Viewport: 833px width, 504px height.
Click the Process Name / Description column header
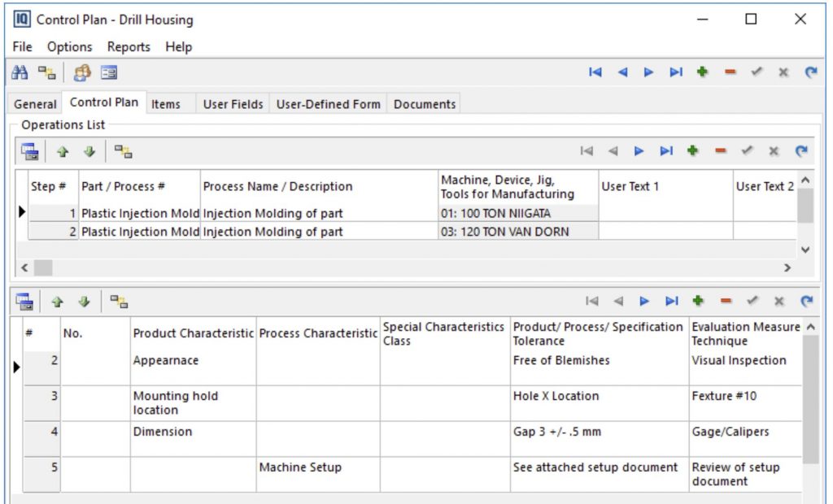coord(317,186)
